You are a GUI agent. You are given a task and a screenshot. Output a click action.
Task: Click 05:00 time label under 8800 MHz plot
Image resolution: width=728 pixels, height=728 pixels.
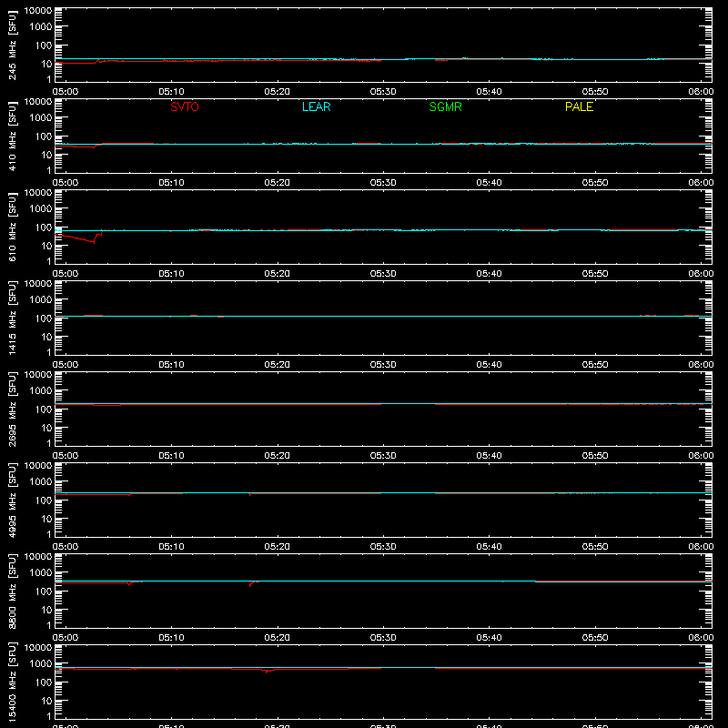66,638
